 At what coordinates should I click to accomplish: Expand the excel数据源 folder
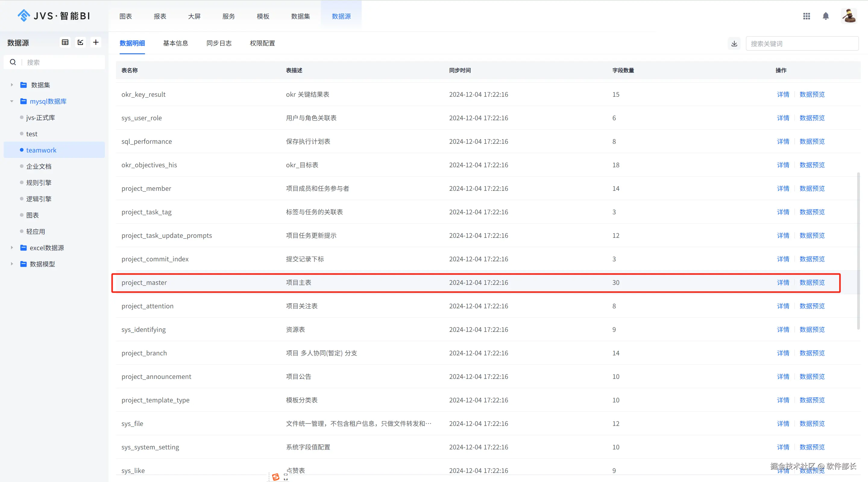click(12, 248)
